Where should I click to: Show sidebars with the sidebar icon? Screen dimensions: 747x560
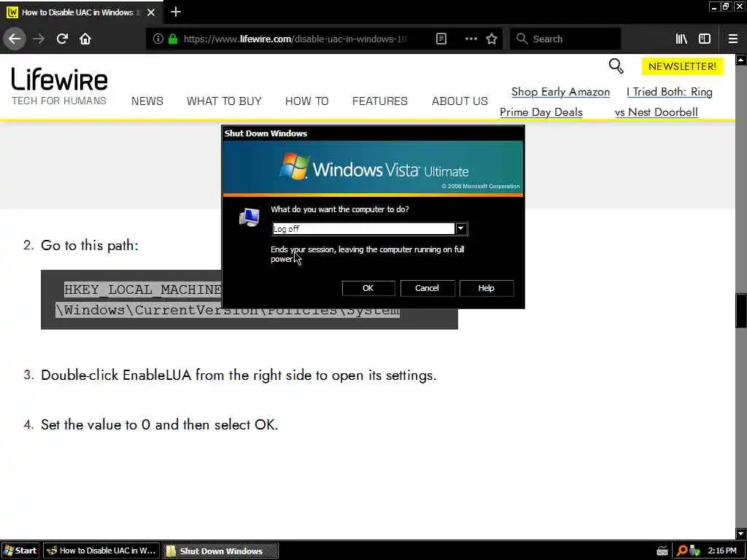tap(705, 39)
